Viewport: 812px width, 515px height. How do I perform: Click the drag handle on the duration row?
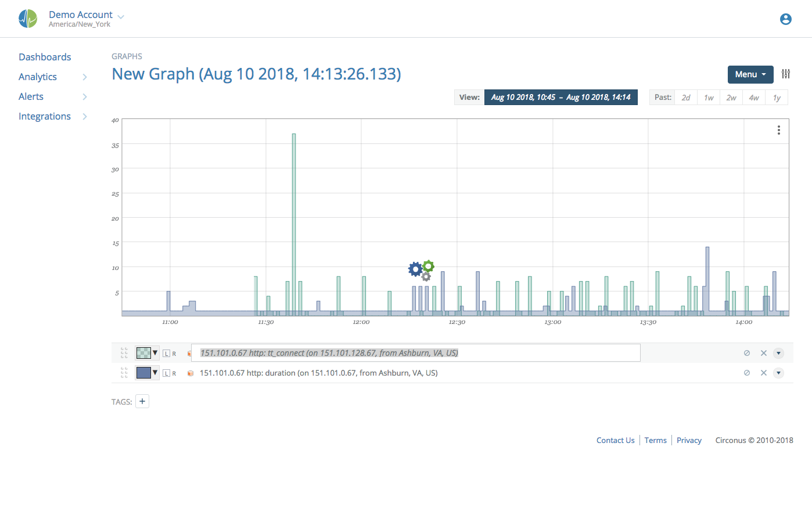click(124, 373)
